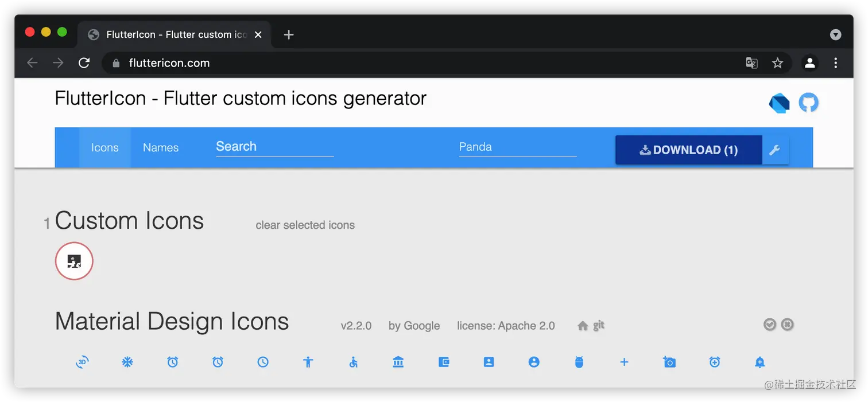Select the 3D rotation icon

tap(82, 362)
